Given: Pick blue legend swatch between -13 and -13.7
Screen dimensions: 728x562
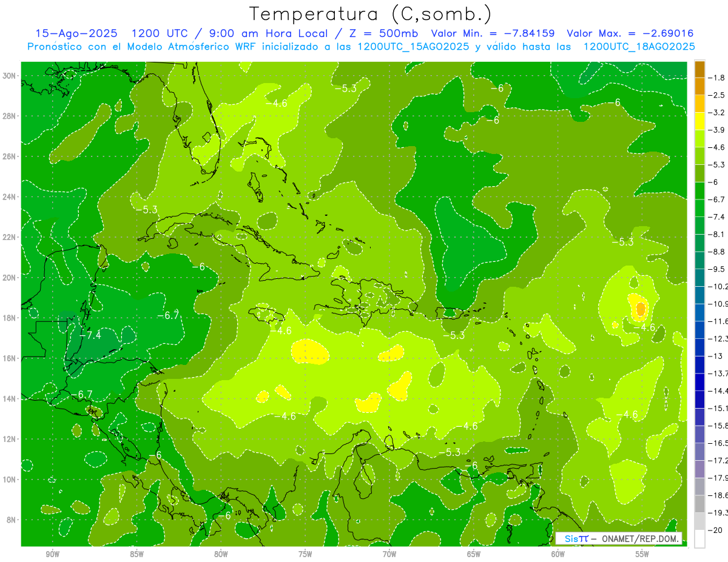Looking at the screenshot, I should (x=699, y=364).
